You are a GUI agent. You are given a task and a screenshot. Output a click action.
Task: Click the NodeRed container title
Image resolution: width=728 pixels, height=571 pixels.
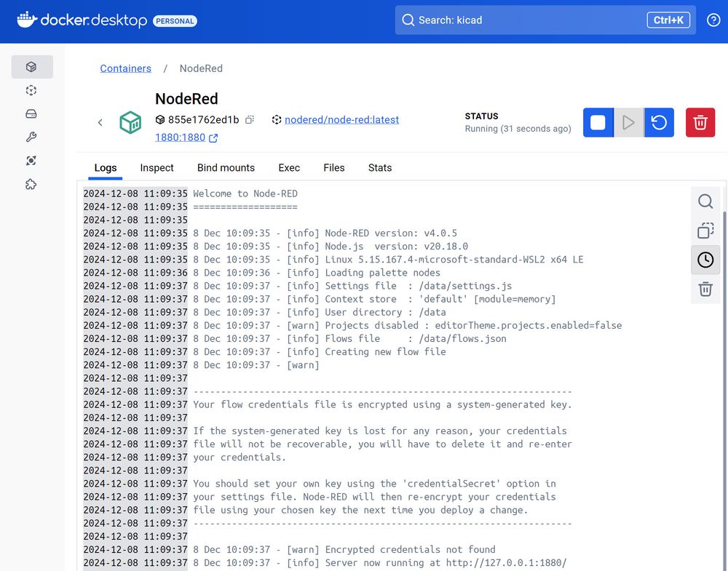(x=186, y=99)
